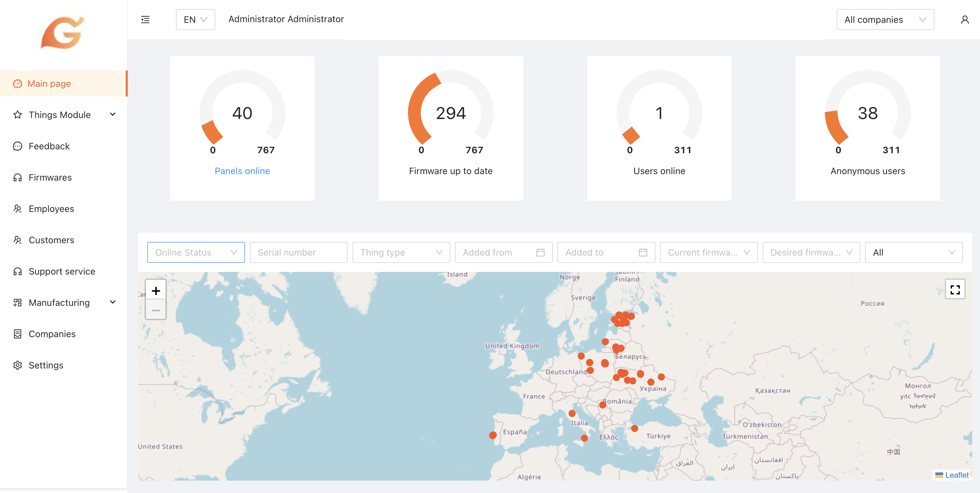Open the Customers menu item
Image resolution: width=980 pixels, height=493 pixels.
pyautogui.click(x=51, y=240)
